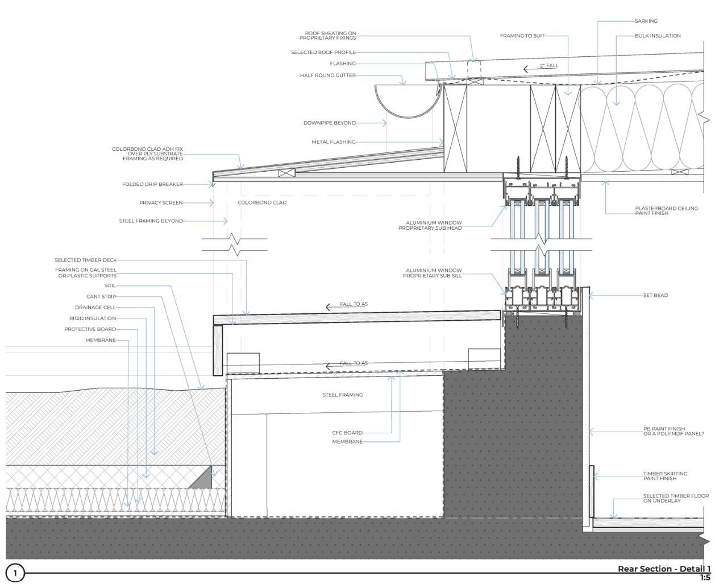Screen dimensions: 715x588
Task: Click 'PLASTERBOARD CEILING PAINT FINISH' note
Action: (x=666, y=211)
